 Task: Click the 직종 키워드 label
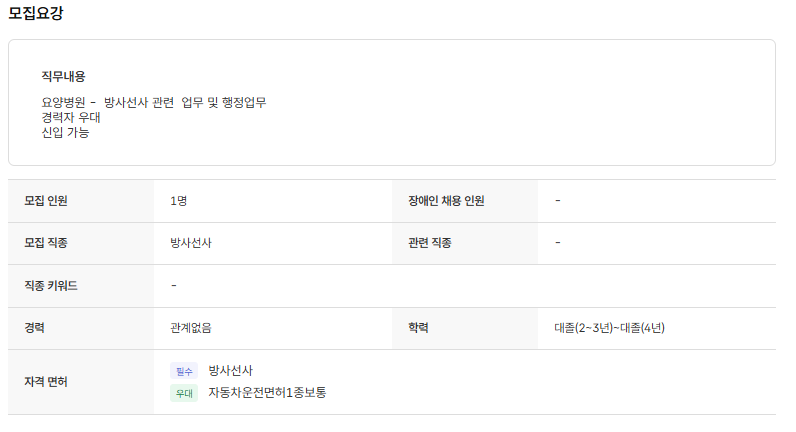pyautogui.click(x=51, y=286)
